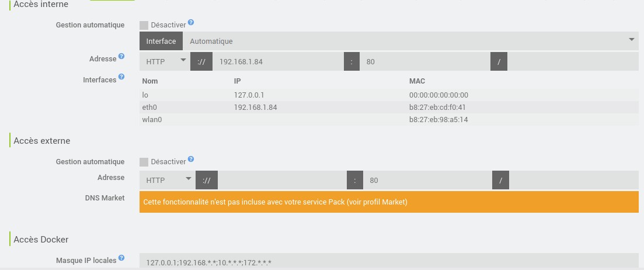Open internal HTTP protocol dropdown
This screenshot has height=270, width=644.
[165, 61]
